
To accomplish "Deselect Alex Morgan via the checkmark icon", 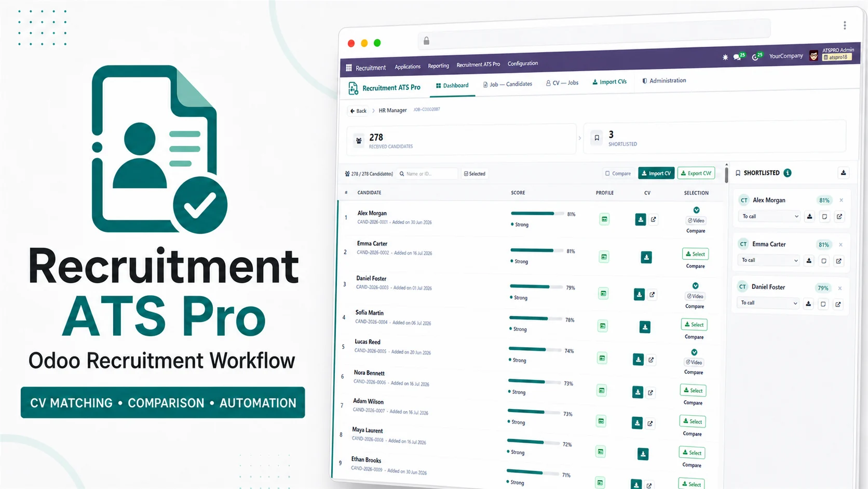I will click(697, 210).
